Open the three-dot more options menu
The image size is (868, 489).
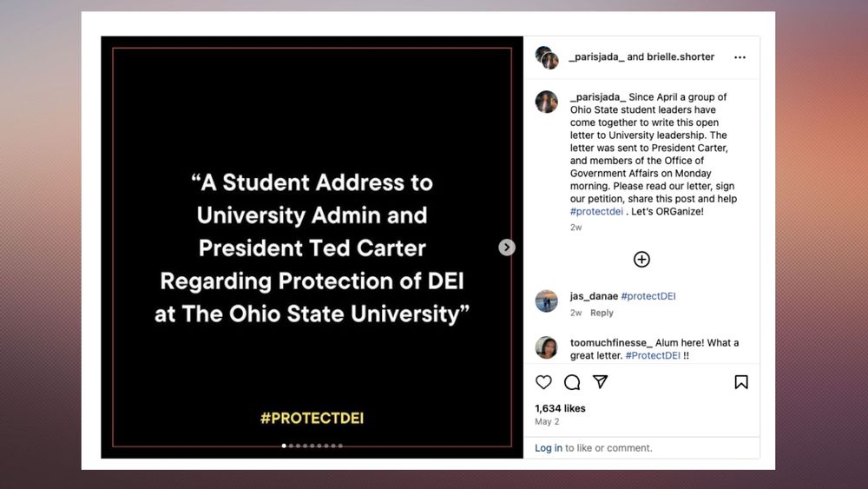740,57
